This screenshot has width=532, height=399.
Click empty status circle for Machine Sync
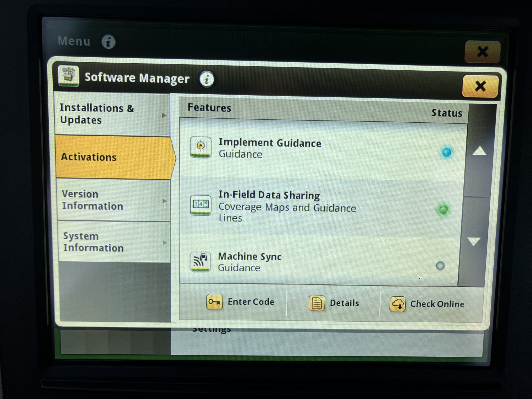click(x=440, y=266)
